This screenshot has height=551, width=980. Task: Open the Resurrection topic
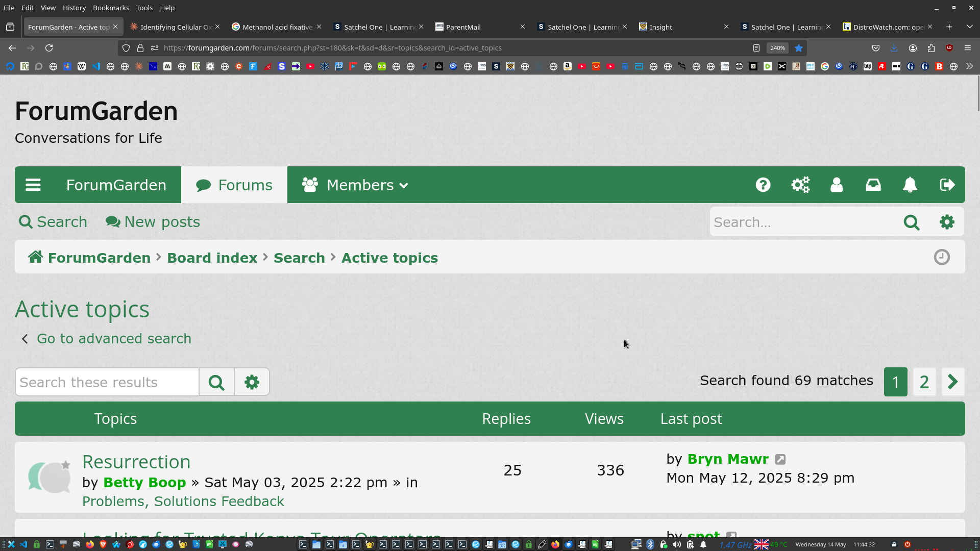click(x=136, y=462)
